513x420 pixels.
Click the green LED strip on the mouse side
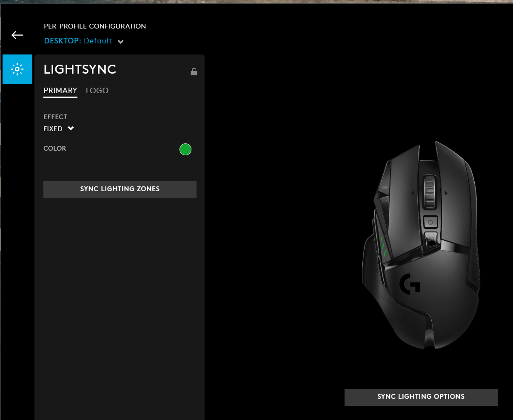[x=383, y=247]
